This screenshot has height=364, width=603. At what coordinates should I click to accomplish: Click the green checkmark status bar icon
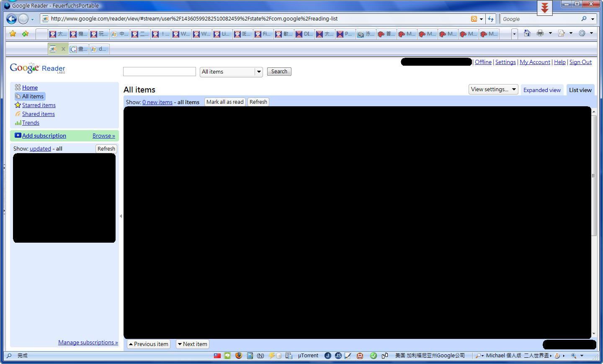point(374,356)
